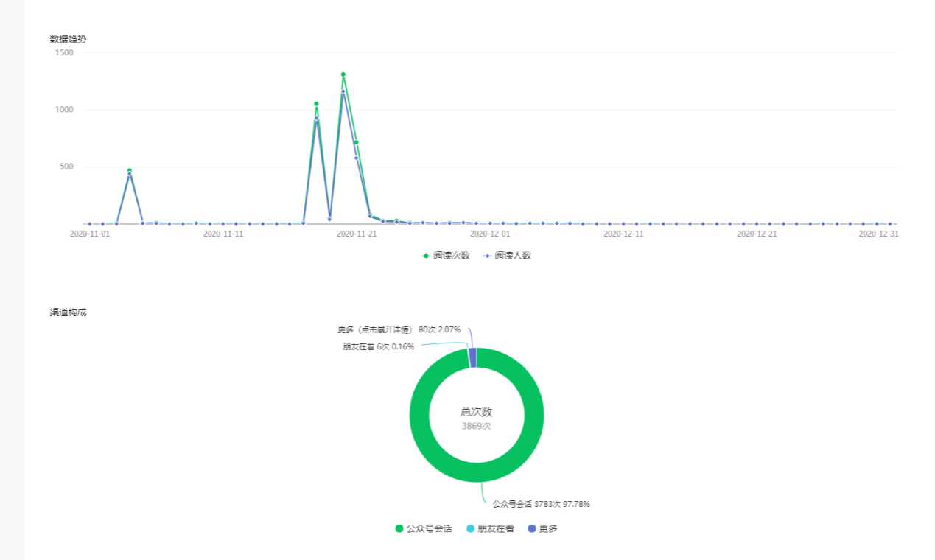Click the 1500 y-axis label
The height and width of the screenshot is (560, 935).
(x=65, y=52)
